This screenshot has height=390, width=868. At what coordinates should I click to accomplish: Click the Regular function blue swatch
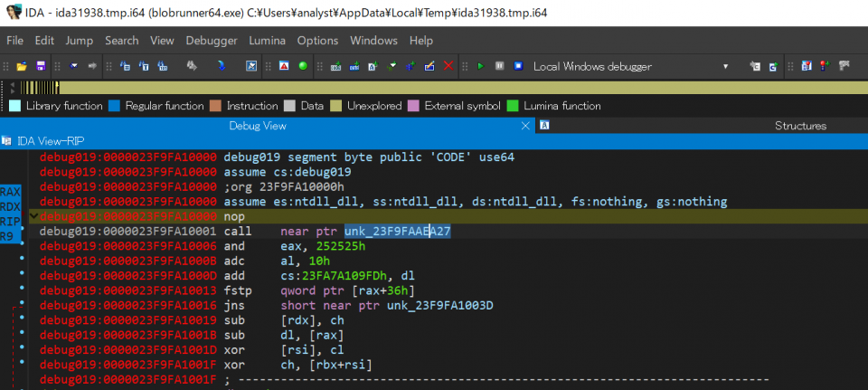[115, 106]
